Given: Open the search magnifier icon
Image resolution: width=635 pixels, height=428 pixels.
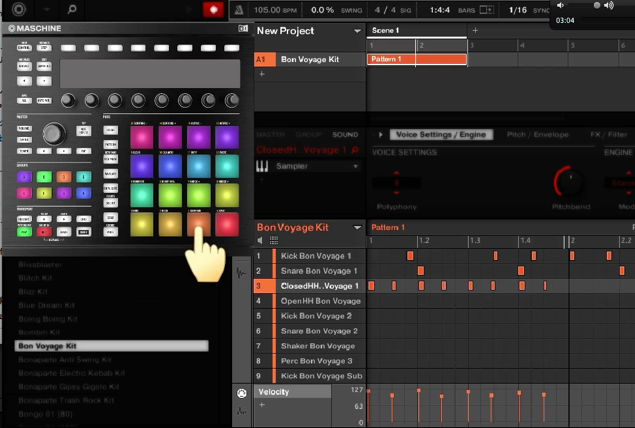Looking at the screenshot, I should (72, 9).
